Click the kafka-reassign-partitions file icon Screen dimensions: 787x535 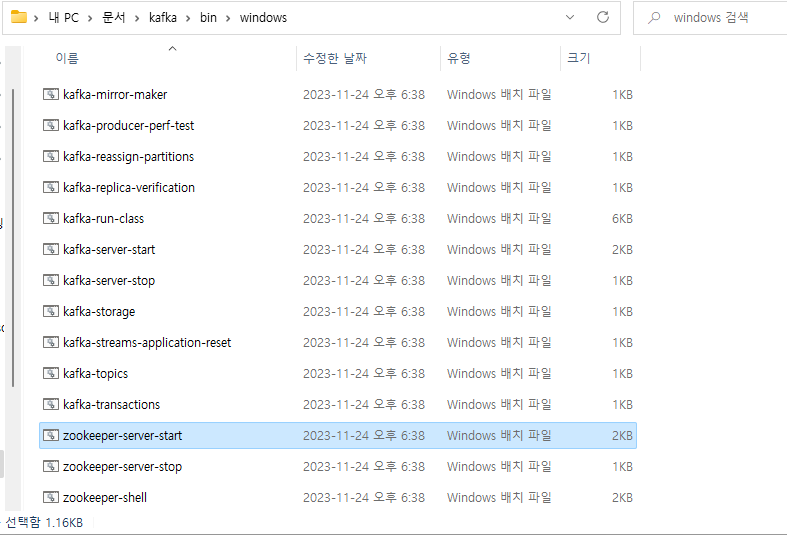51,157
